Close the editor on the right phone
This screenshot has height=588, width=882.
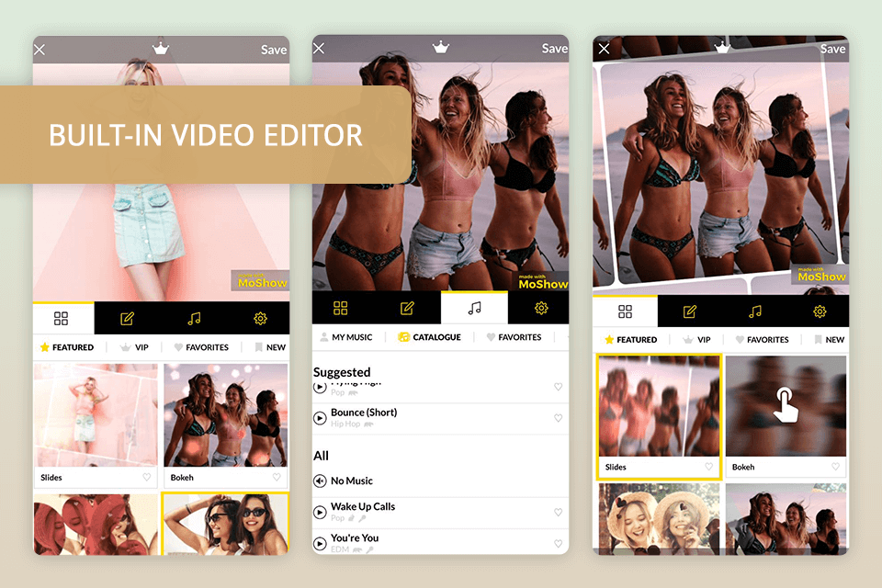[605, 49]
